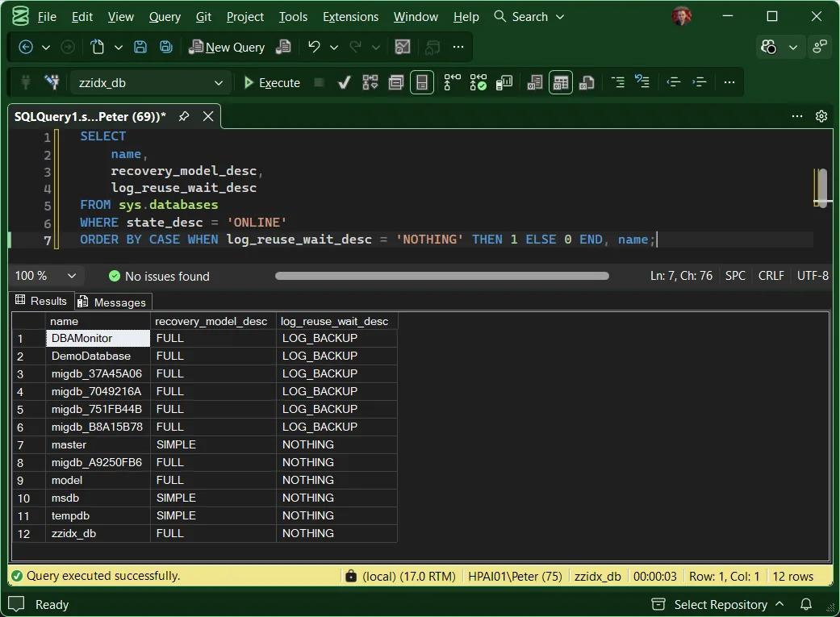Click the activity monitor chart icon
This screenshot has height=617, width=840.
(x=403, y=47)
